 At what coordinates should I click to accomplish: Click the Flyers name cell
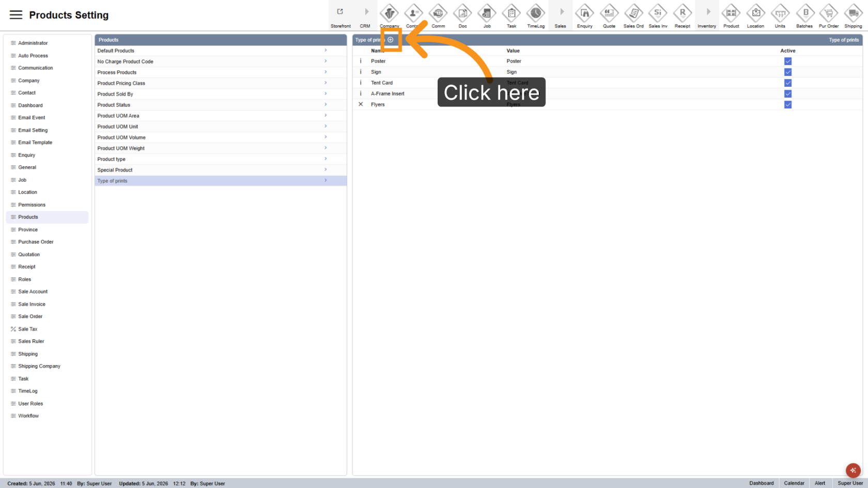(x=378, y=104)
